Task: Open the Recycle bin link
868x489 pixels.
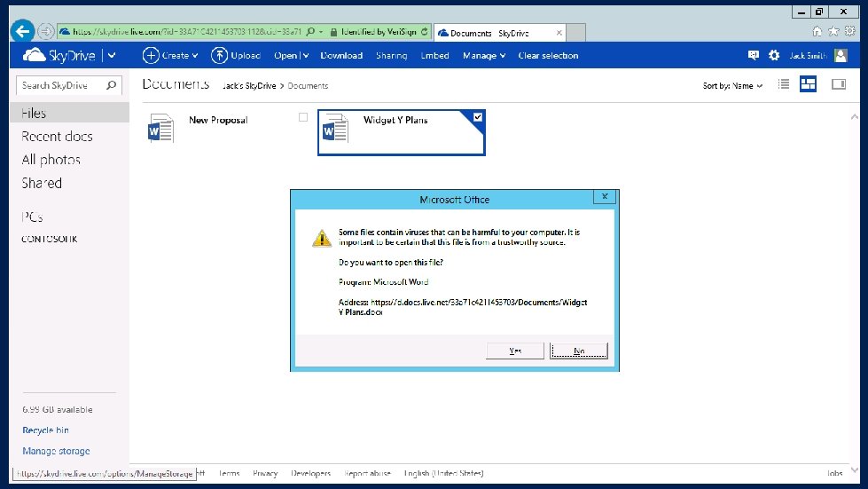Action: 45,430
